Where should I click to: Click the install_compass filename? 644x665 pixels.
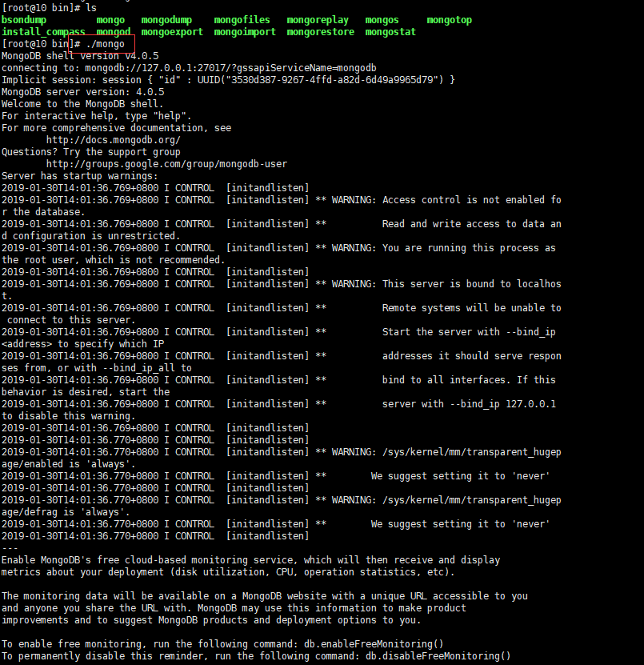pos(43,32)
